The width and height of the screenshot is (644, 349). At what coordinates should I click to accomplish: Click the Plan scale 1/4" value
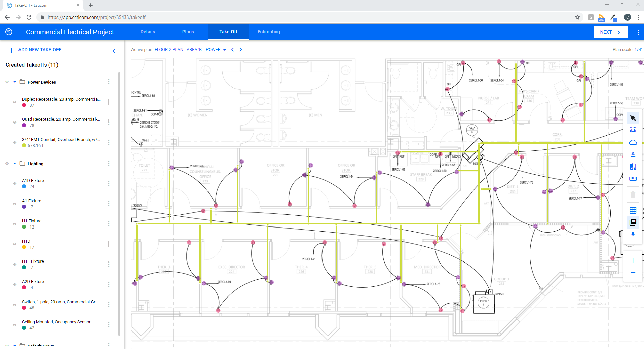638,49
